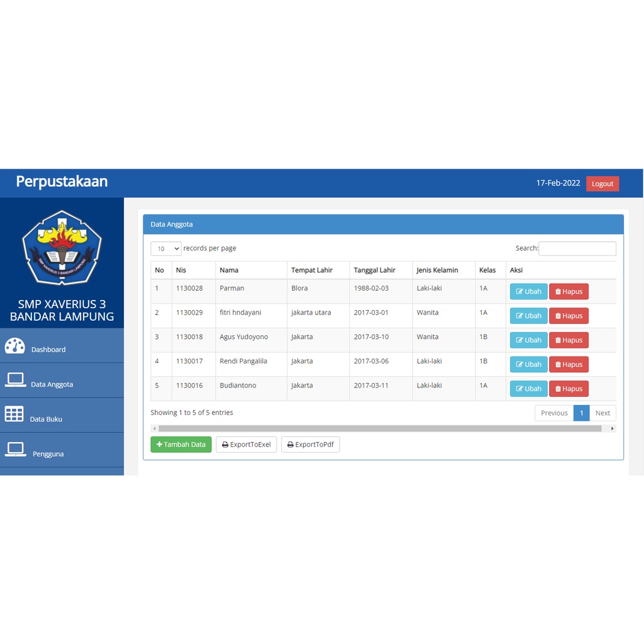The width and height of the screenshot is (644, 644).
Task: Click Nis cell 1130028
Action: pos(189,288)
